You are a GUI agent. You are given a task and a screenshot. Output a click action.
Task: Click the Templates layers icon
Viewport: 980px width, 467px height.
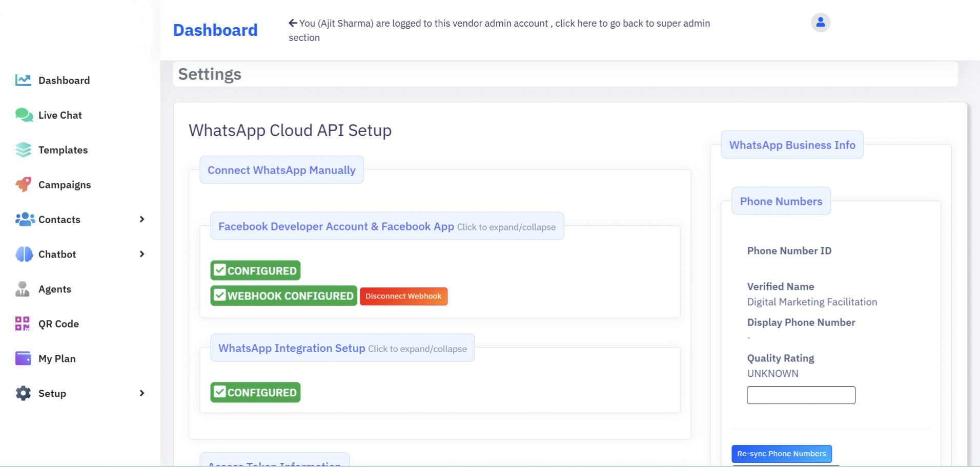[23, 150]
